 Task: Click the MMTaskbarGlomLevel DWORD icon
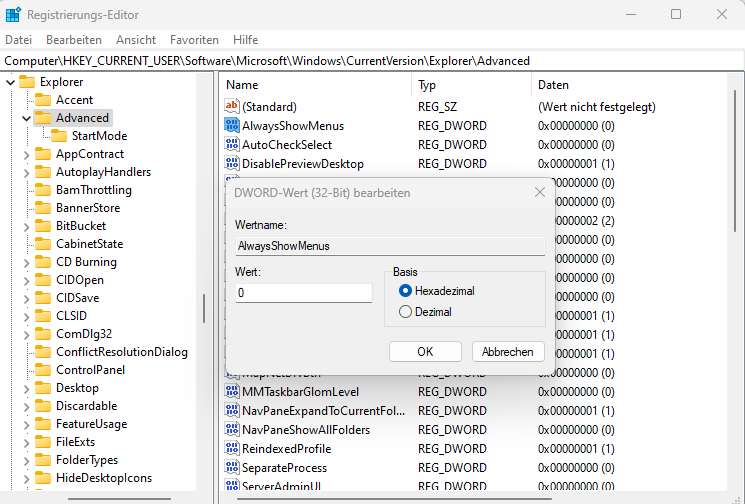(x=232, y=391)
